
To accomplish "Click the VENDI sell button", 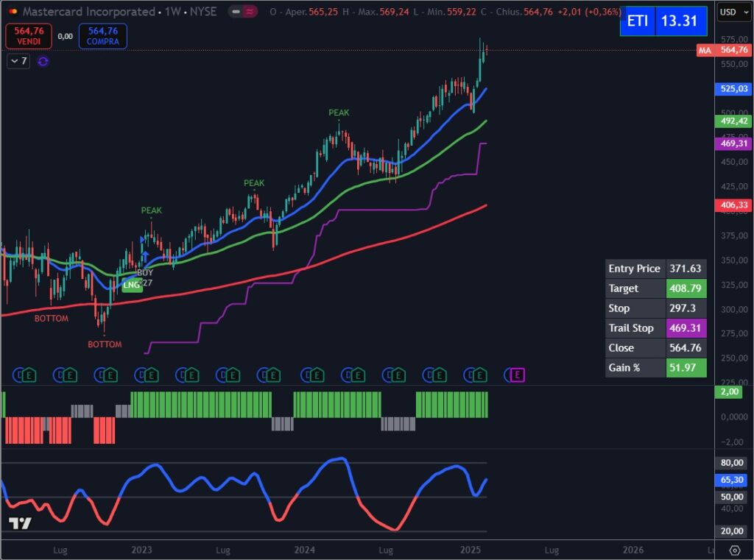I will point(29,35).
